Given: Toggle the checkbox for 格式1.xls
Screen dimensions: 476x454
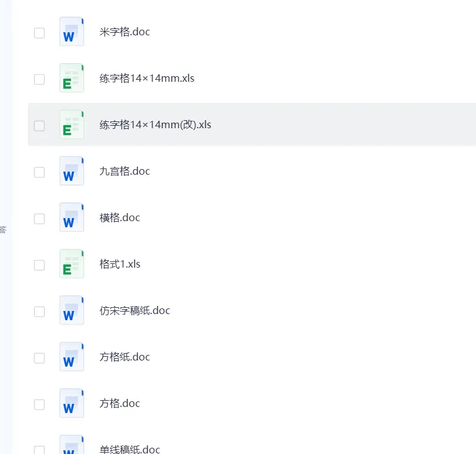Looking at the screenshot, I should [39, 265].
